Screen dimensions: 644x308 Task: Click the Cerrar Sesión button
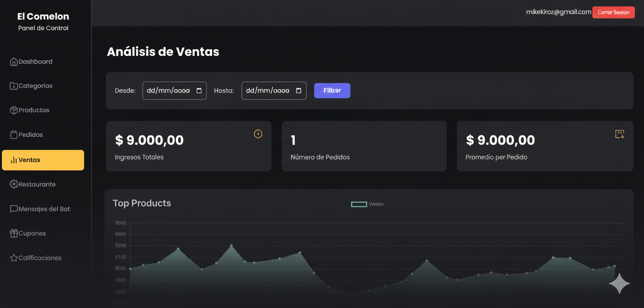click(613, 12)
